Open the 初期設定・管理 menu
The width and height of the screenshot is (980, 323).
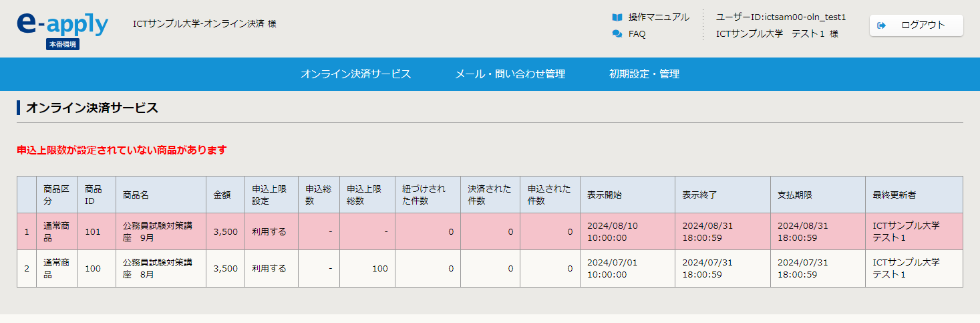tap(644, 74)
